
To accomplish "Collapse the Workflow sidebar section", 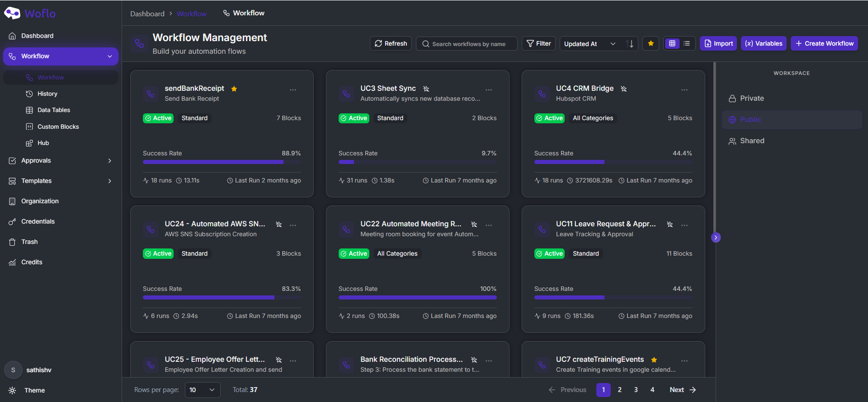I will (109, 56).
